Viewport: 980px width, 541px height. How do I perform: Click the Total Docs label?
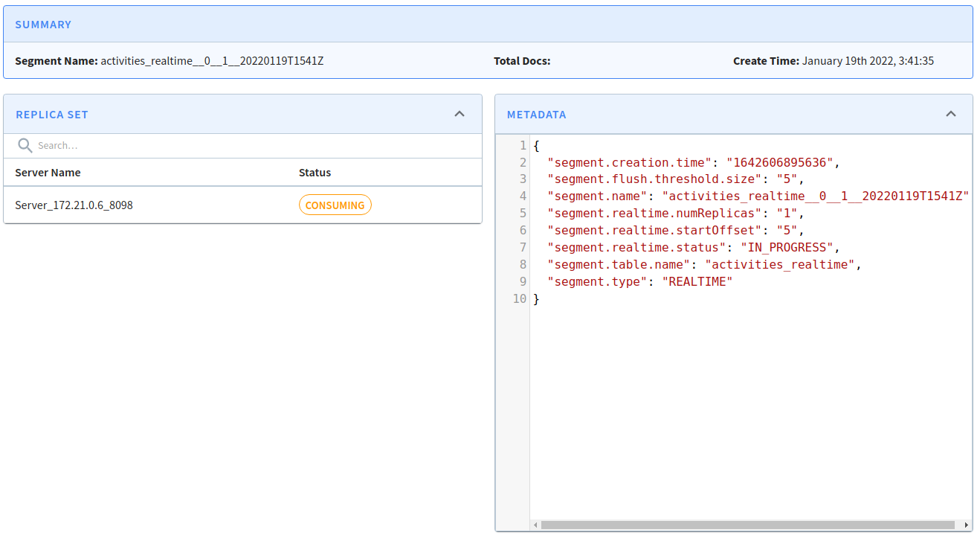[522, 60]
